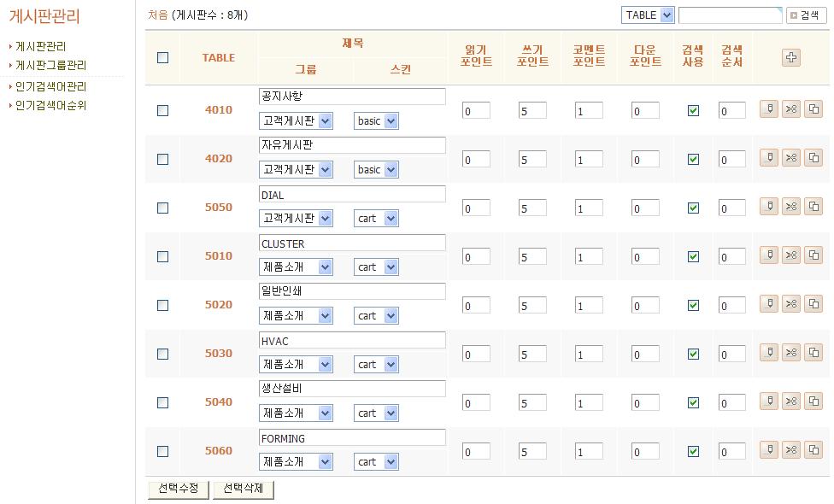Click edit pencil icon for board 4010
Image resolution: width=834 pixels, height=504 pixels.
(x=769, y=109)
